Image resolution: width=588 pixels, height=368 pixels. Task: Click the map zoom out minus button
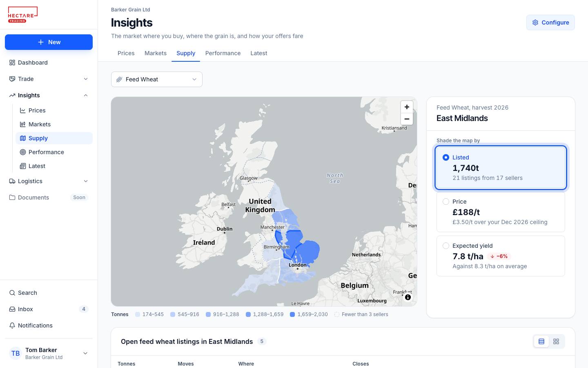click(x=407, y=119)
